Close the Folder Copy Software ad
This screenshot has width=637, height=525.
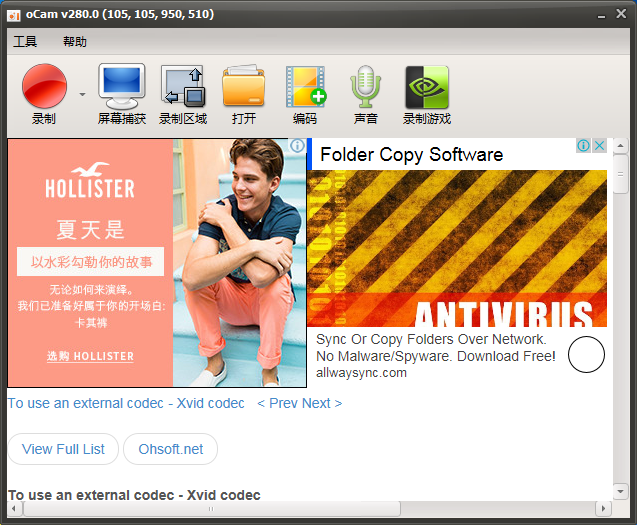coord(599,146)
